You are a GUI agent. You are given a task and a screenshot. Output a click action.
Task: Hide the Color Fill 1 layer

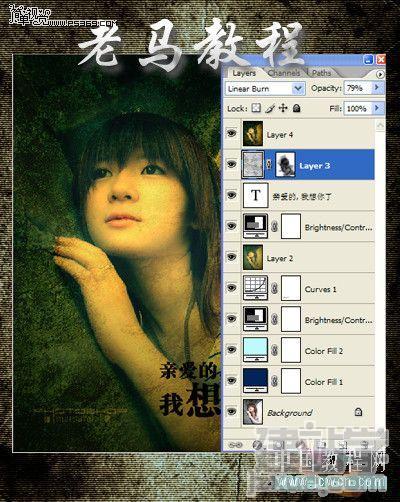[x=232, y=381]
